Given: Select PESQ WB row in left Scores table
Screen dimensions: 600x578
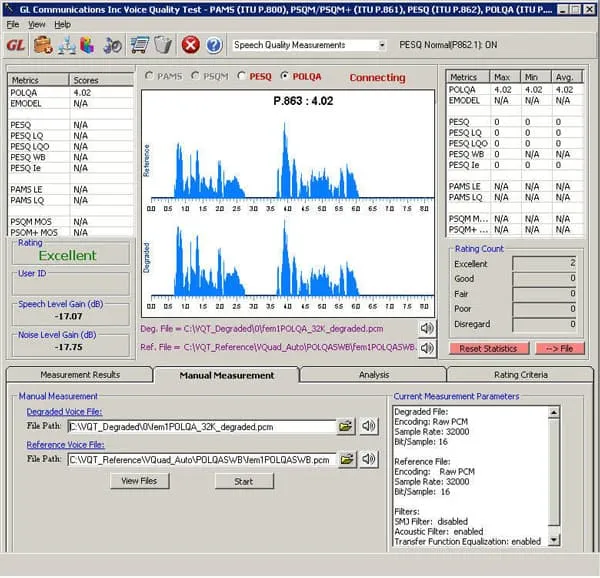Looking at the screenshot, I should coord(70,157).
